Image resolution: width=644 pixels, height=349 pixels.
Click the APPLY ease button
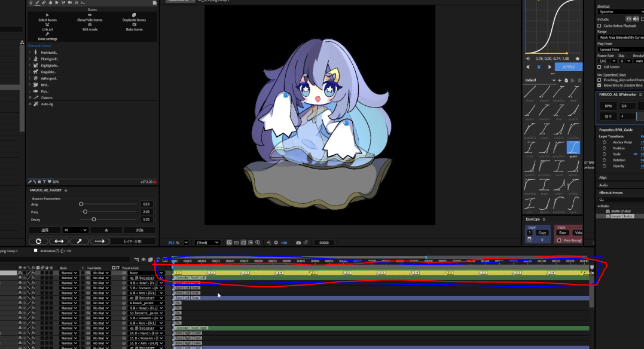coord(569,67)
